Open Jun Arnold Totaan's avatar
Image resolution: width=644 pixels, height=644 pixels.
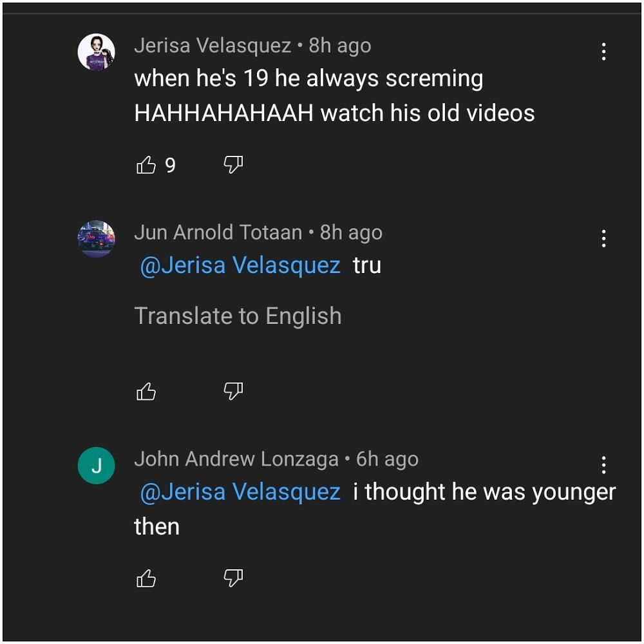(97, 239)
